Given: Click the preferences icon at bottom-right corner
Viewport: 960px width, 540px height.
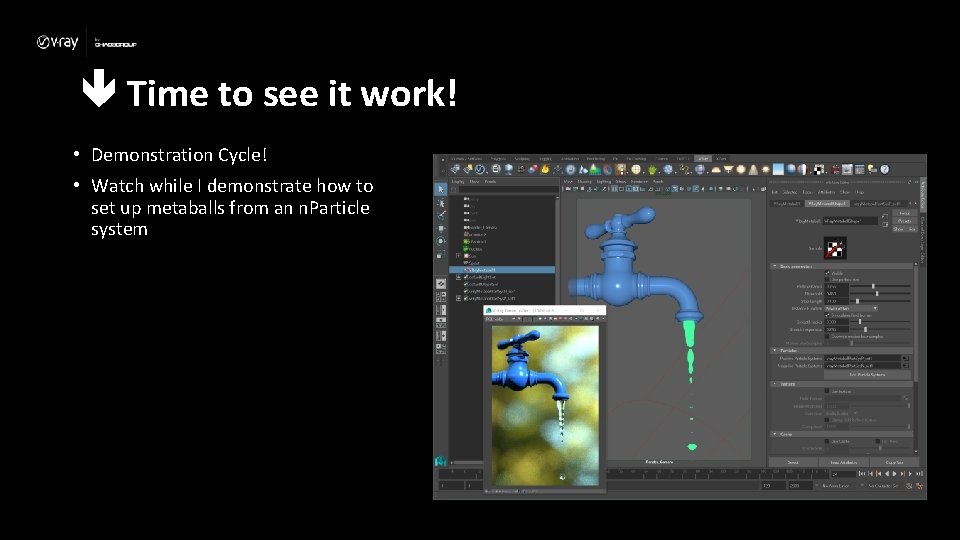Looking at the screenshot, I should [x=920, y=486].
